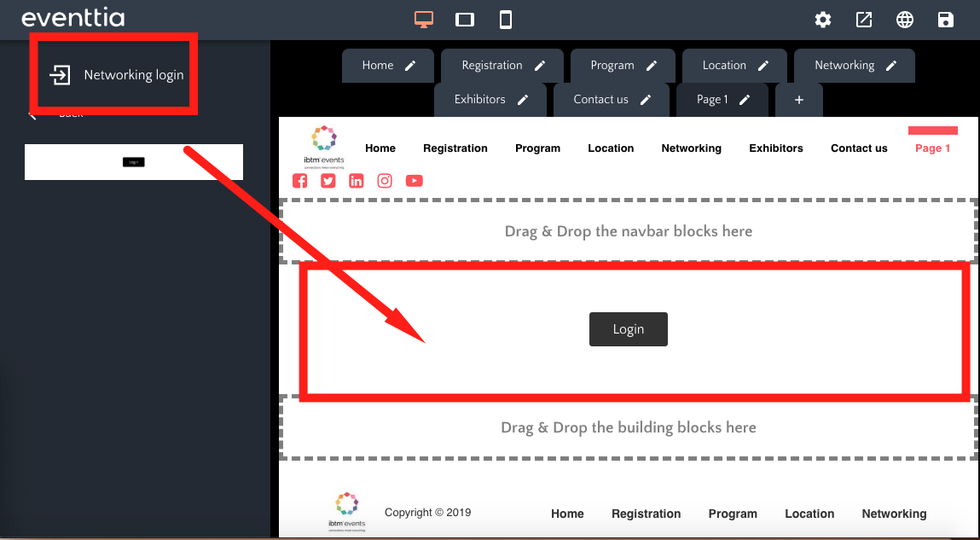Open website settings gear icon
Screen dimensions: 980x540
pos(823,20)
